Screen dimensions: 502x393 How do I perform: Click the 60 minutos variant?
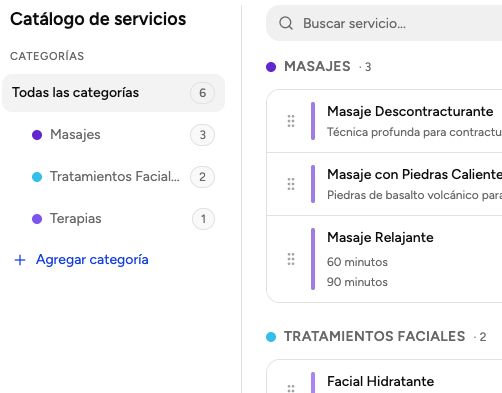click(x=357, y=262)
